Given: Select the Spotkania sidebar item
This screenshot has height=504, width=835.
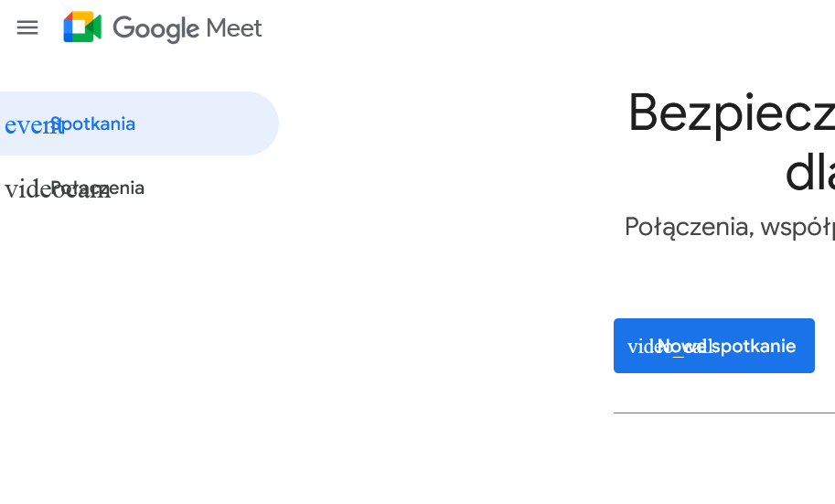Looking at the screenshot, I should (x=93, y=123).
